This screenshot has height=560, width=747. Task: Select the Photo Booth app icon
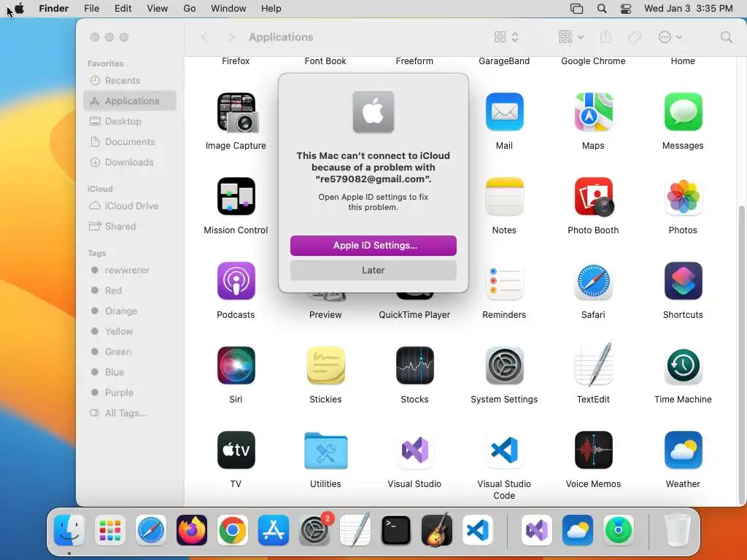594,196
